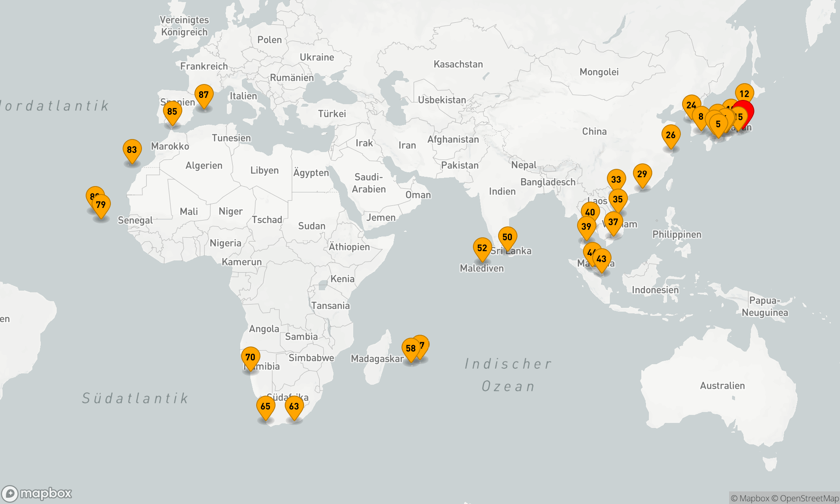This screenshot has height=504, width=840.
Task: Click marker 83 near Morocco
Action: [x=132, y=150]
